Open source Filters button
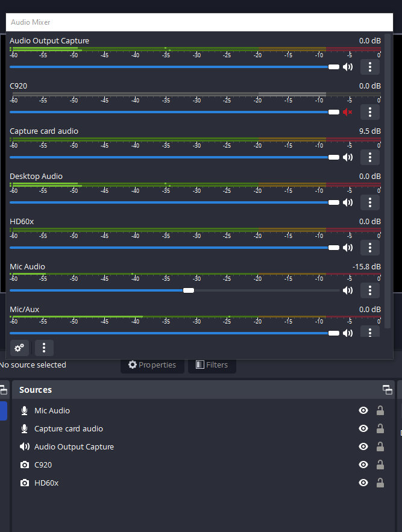402x532 pixels. tap(212, 365)
